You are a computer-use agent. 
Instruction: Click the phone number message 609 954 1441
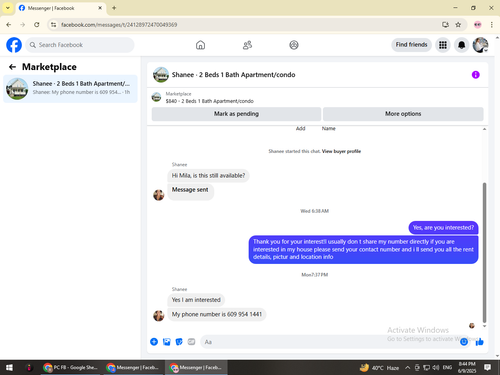pyautogui.click(x=217, y=314)
